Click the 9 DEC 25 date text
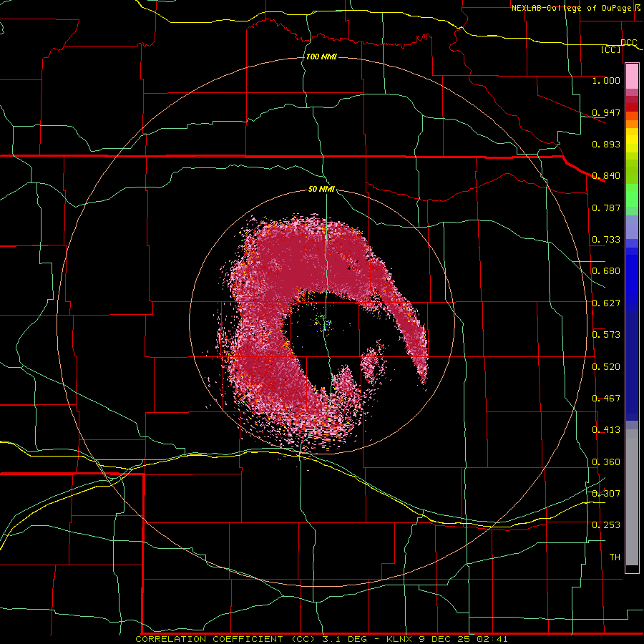The image size is (644, 644). click(446, 639)
